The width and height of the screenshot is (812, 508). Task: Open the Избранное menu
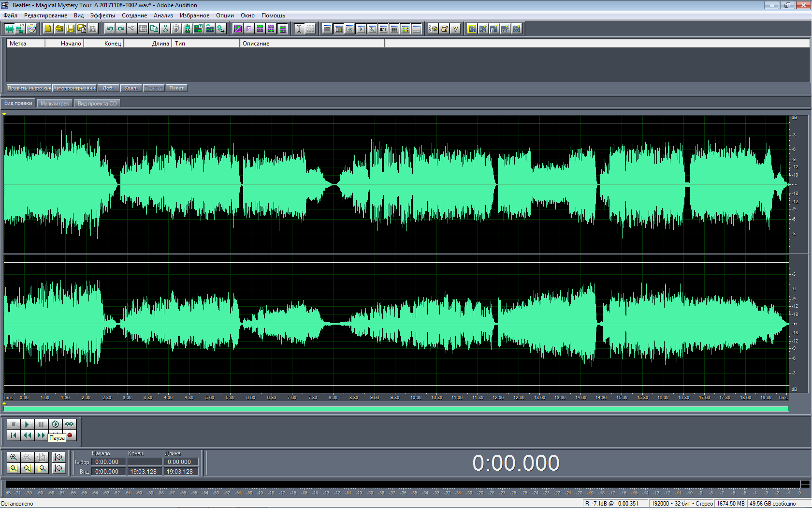click(195, 15)
